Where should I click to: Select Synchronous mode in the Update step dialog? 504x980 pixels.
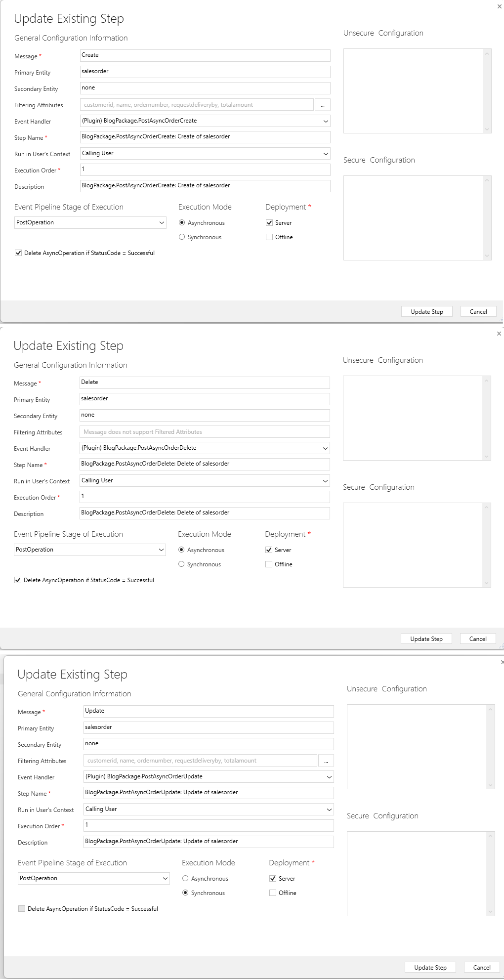click(185, 893)
